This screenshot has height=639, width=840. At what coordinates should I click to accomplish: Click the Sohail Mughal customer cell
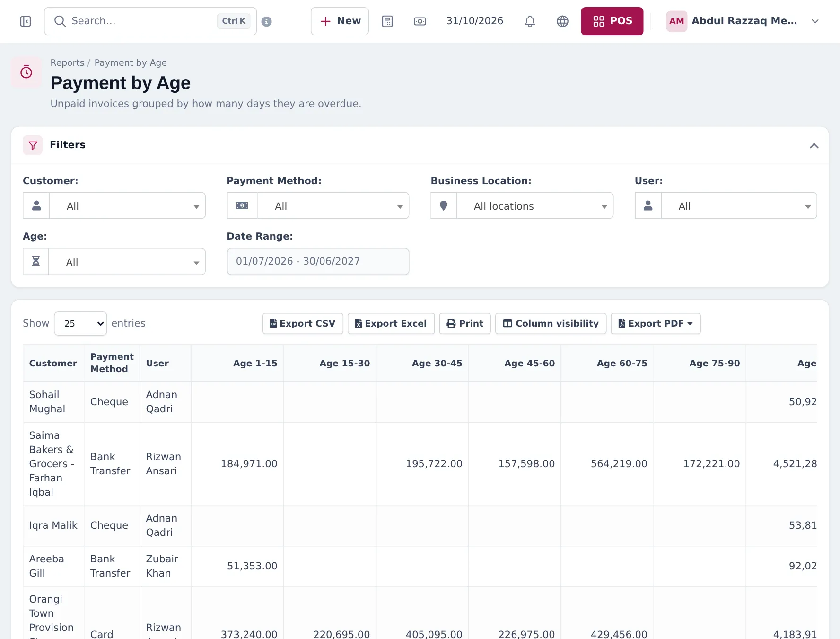tap(53, 402)
